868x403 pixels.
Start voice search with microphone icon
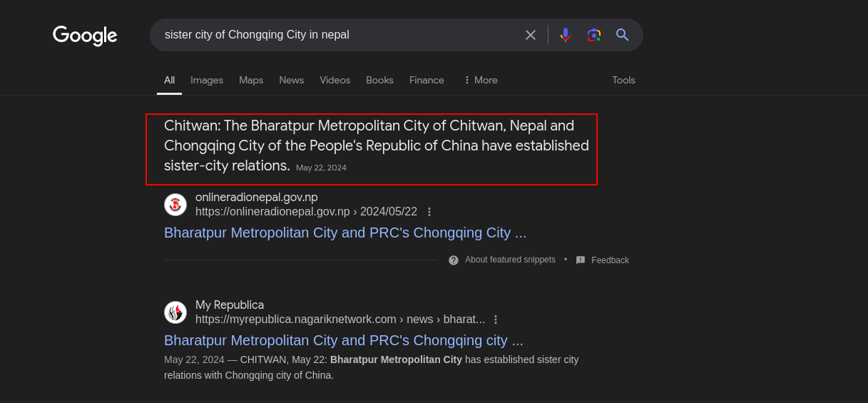pyautogui.click(x=566, y=35)
